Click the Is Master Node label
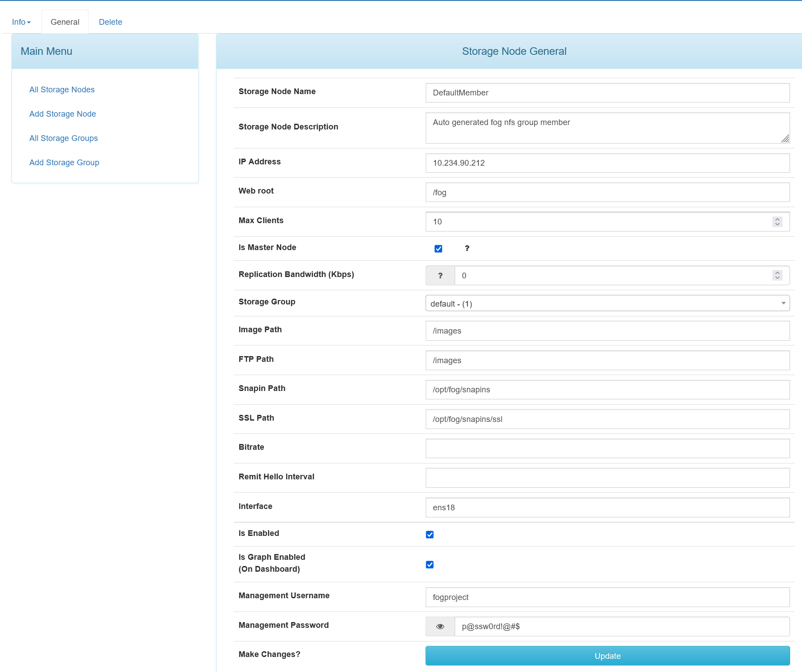802x672 pixels. click(267, 247)
